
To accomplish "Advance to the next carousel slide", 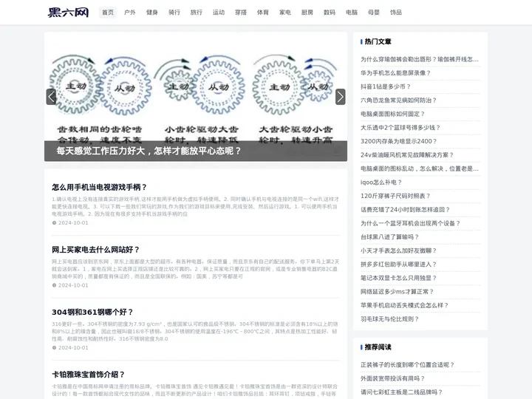I will point(341,97).
